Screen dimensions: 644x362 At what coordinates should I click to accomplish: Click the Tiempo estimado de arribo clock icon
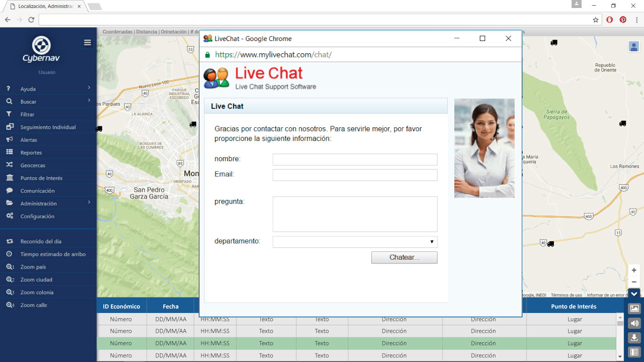click(9, 254)
